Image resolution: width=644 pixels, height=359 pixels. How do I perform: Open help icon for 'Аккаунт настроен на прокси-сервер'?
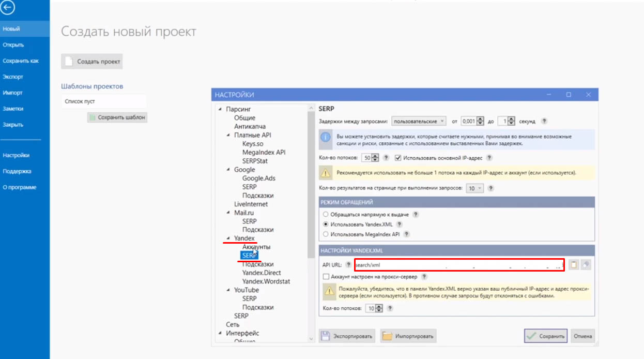pos(424,277)
